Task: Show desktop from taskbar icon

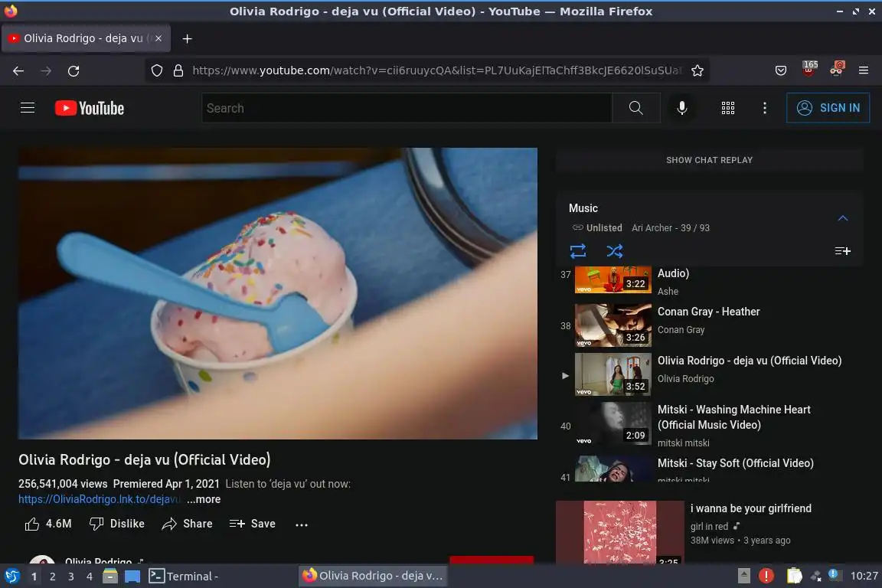Action: point(132,577)
